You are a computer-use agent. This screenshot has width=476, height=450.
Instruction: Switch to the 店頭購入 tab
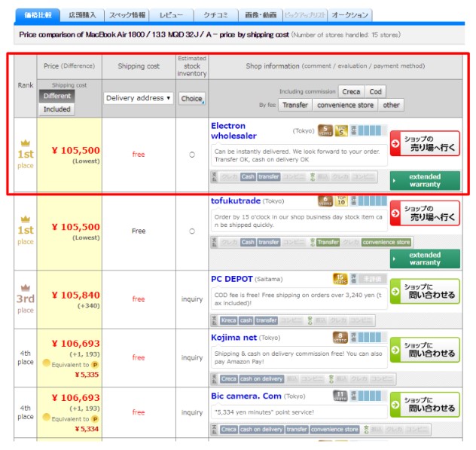[x=82, y=15]
